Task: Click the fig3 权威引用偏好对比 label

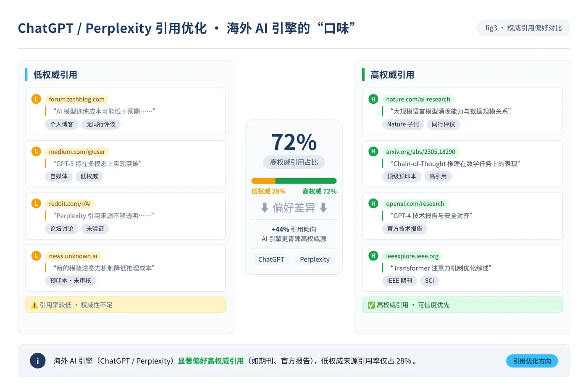Action: [524, 28]
